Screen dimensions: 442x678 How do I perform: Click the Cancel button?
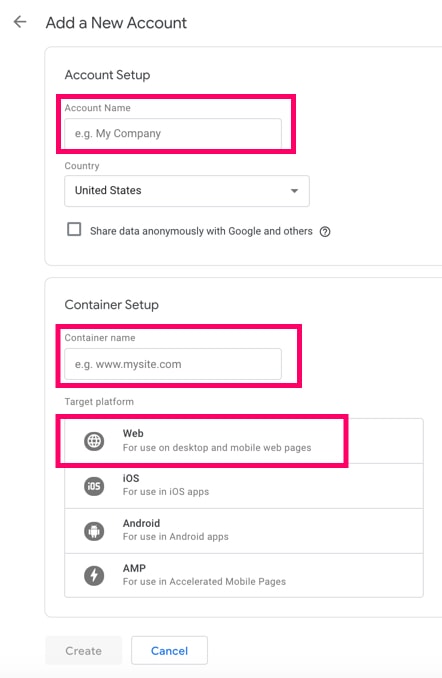click(x=170, y=650)
